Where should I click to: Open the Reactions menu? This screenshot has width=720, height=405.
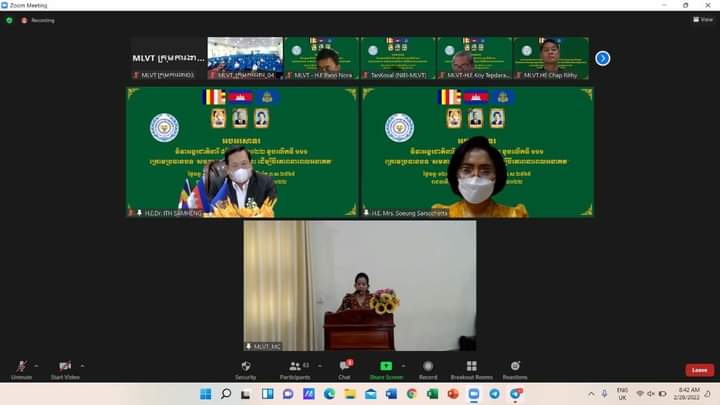tap(515, 368)
